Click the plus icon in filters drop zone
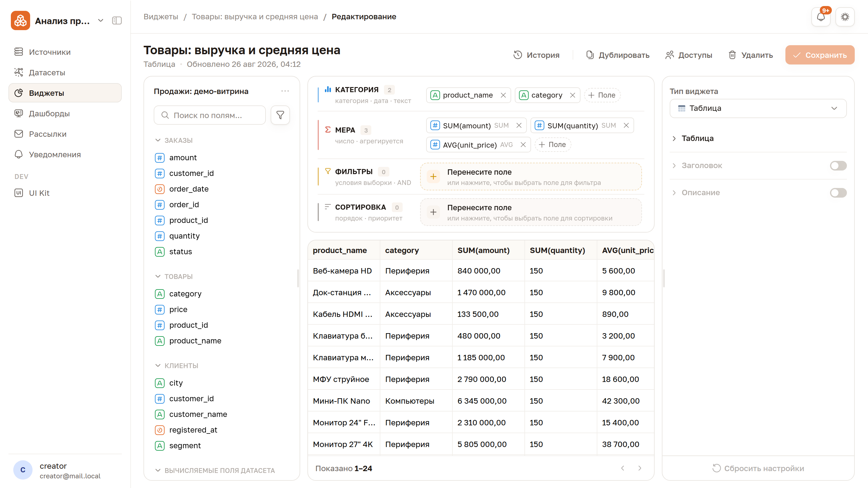 click(433, 177)
